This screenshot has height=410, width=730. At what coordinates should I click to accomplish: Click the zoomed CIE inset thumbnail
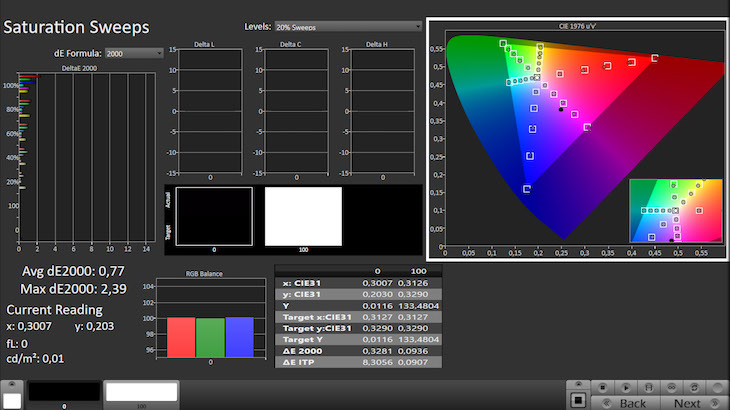(x=676, y=210)
